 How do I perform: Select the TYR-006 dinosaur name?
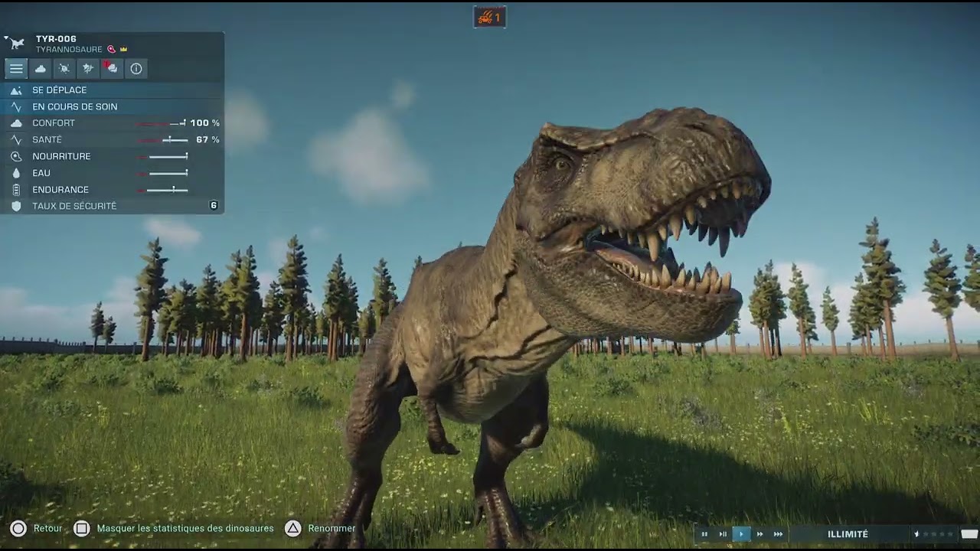click(x=56, y=39)
